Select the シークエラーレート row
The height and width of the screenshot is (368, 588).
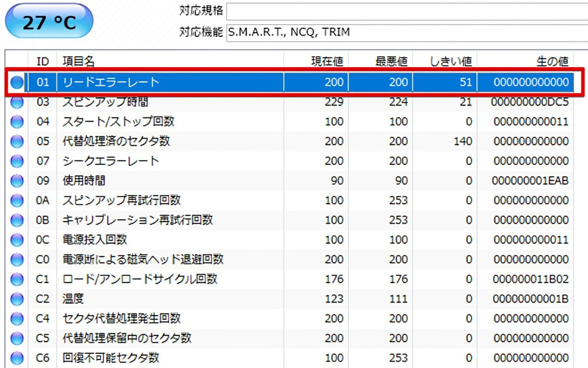tap(289, 161)
